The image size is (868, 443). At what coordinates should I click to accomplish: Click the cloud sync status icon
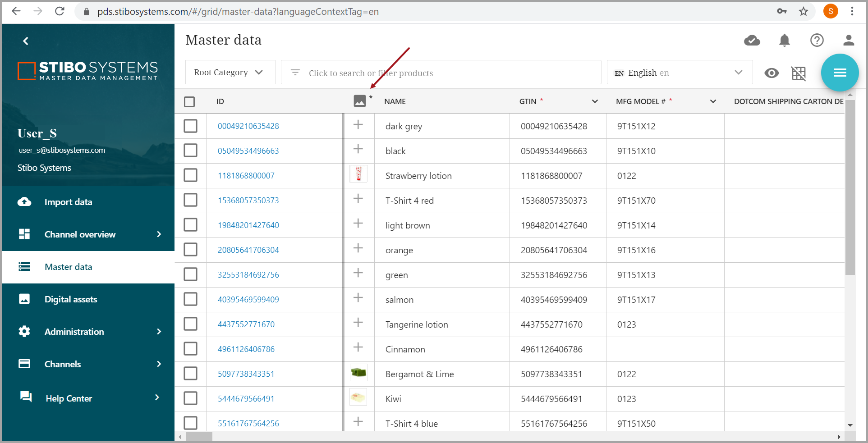coord(752,41)
